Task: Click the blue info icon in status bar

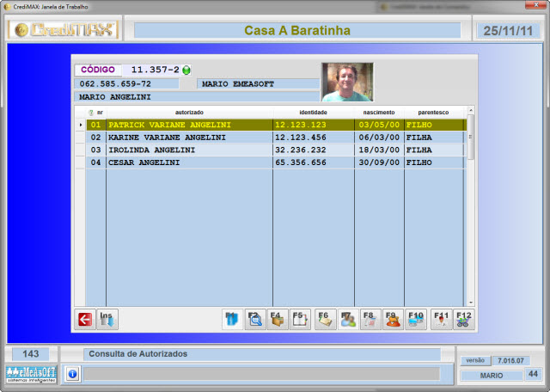Action: (x=72, y=374)
